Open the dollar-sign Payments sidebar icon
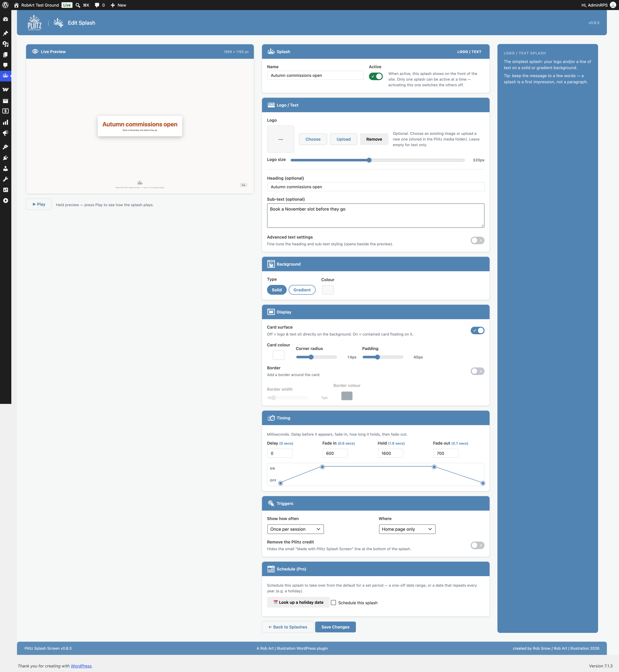Screen dimensions: 619x672 5,111
